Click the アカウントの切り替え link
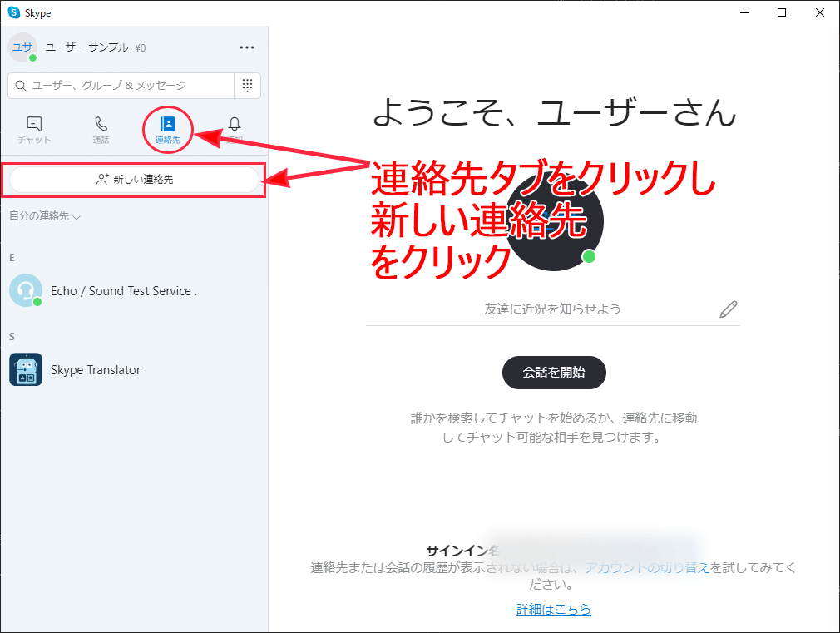 pos(646,568)
